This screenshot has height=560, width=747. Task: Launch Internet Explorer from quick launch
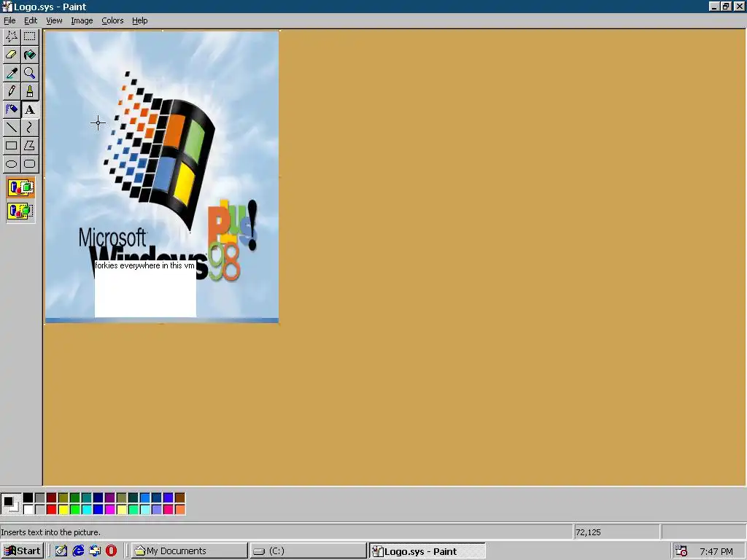coord(78,551)
